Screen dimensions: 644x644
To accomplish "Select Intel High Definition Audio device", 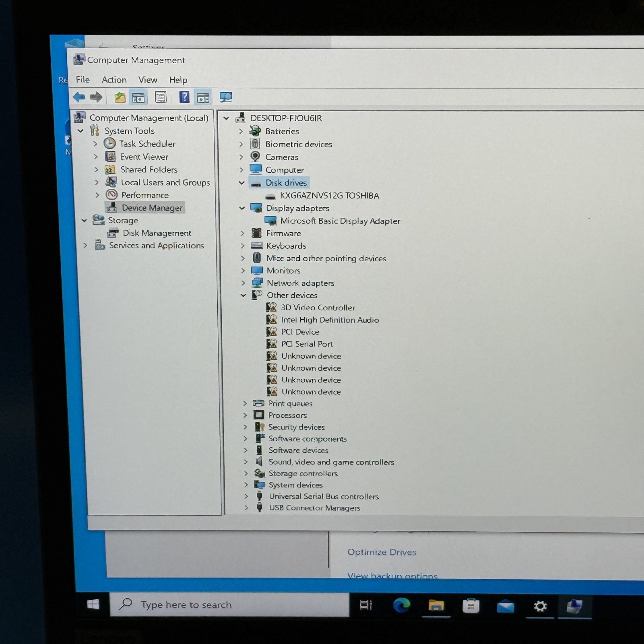I will [330, 320].
